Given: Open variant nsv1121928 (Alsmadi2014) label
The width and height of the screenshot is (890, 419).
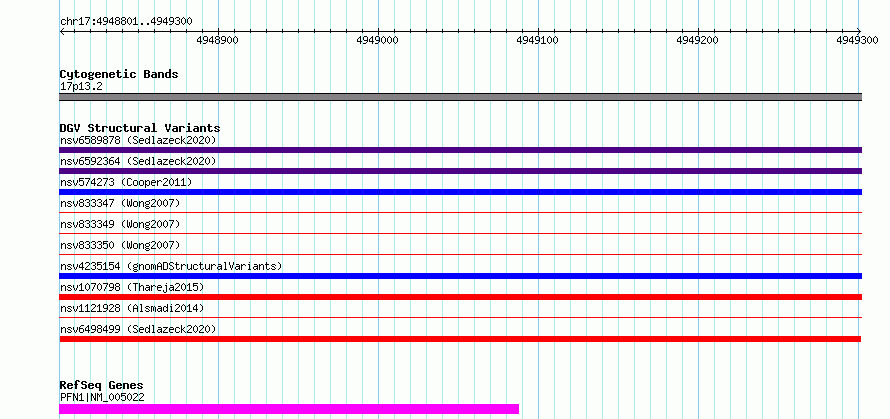Looking at the screenshot, I should pyautogui.click(x=132, y=308).
